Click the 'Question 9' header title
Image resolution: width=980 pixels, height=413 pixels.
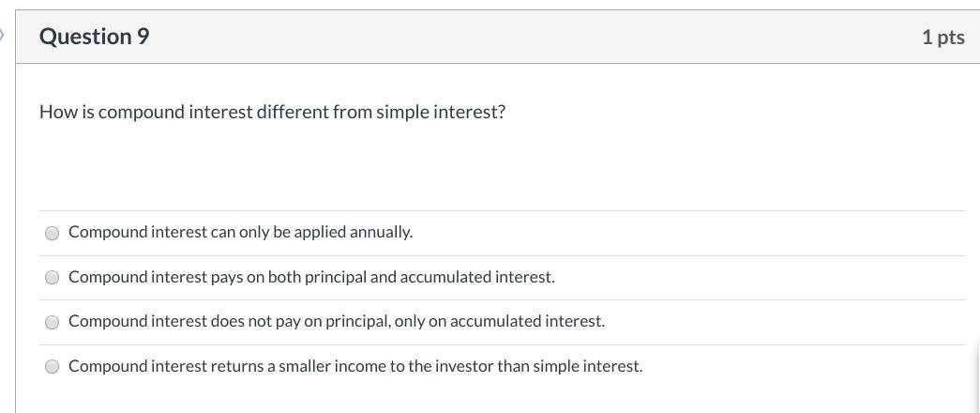point(94,37)
